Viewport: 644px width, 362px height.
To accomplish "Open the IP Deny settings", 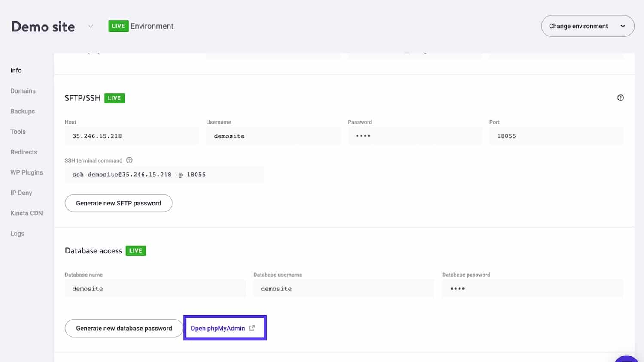I will point(21,193).
